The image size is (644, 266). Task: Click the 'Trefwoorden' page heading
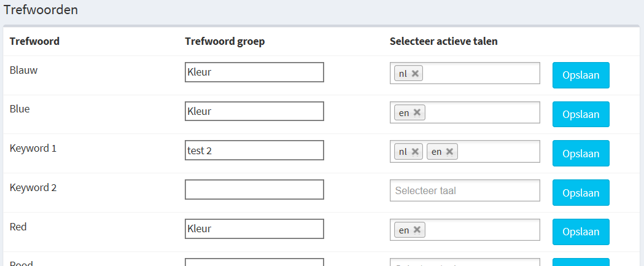click(41, 10)
